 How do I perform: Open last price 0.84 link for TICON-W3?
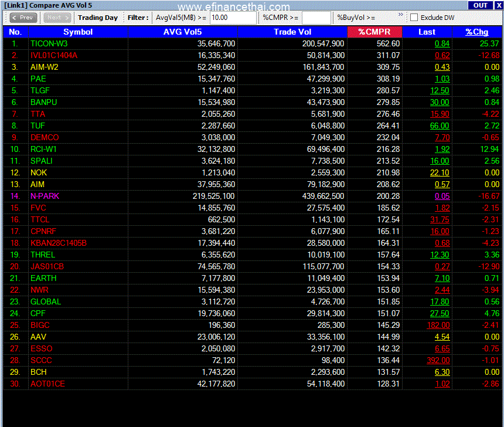(442, 43)
